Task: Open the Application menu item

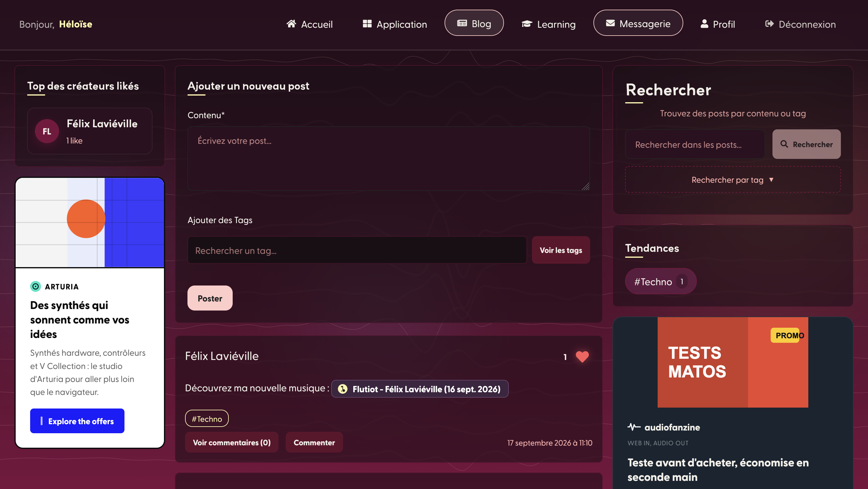Action: (395, 24)
